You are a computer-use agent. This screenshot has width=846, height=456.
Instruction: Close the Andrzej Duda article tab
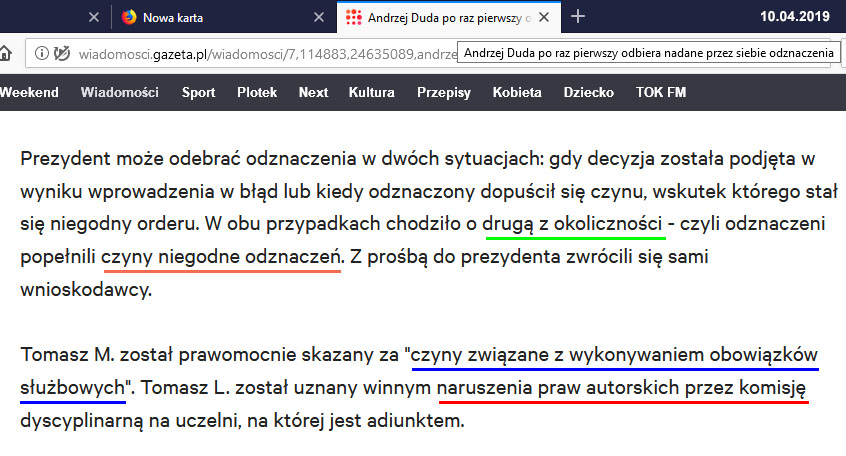(544, 17)
